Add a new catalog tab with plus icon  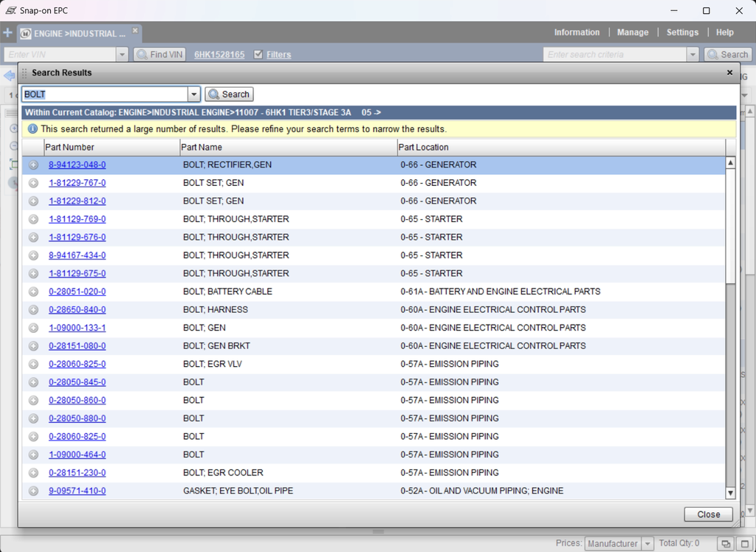(x=7, y=32)
